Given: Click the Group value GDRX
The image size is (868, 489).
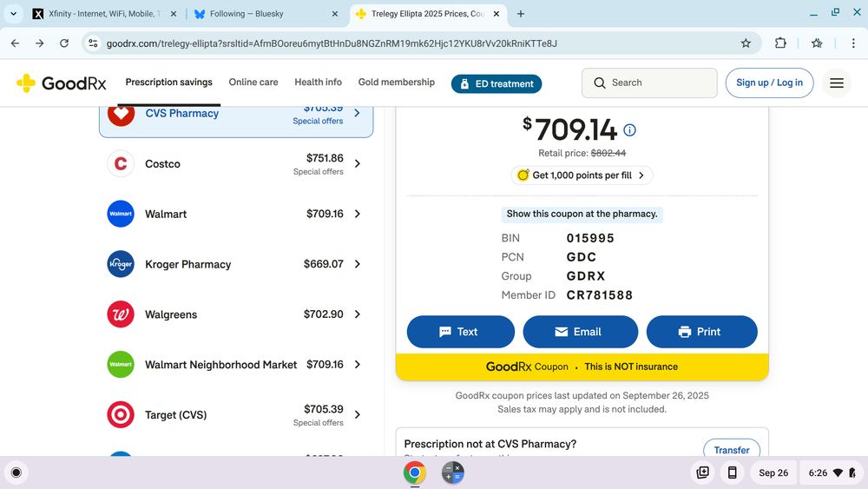Looking at the screenshot, I should pyautogui.click(x=586, y=276).
